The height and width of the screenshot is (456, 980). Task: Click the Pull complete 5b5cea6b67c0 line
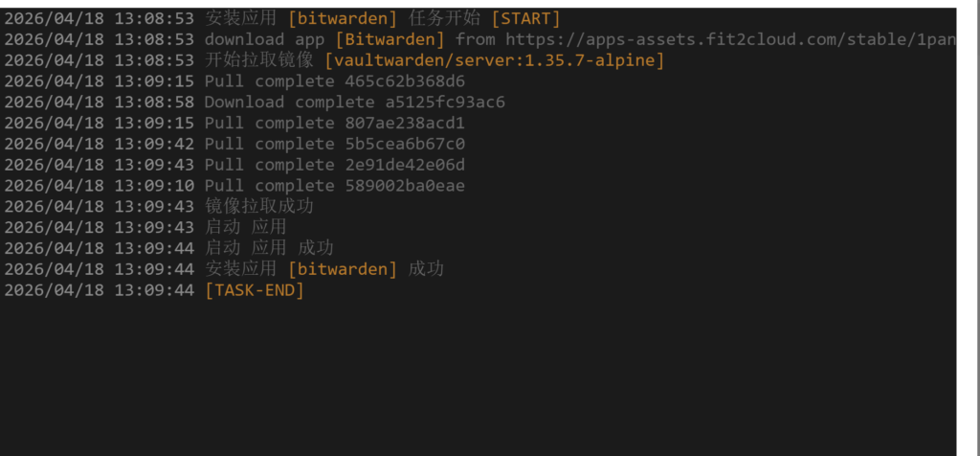(x=334, y=145)
